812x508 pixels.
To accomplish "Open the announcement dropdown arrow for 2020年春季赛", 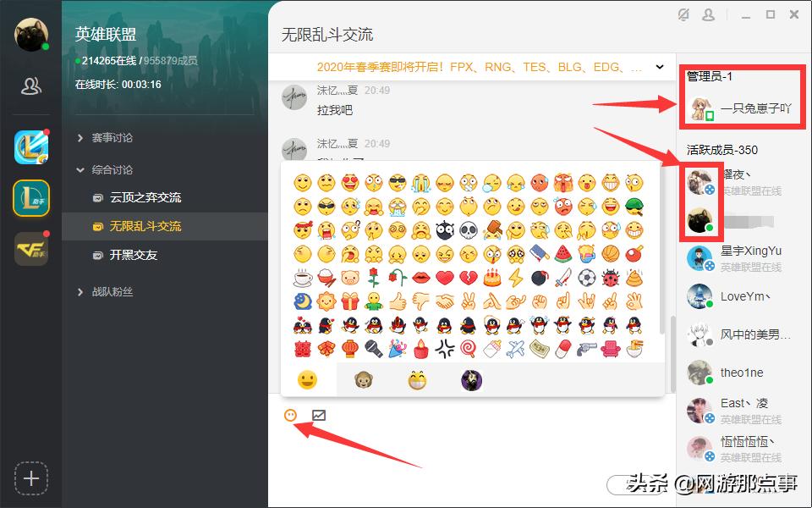I will point(660,67).
